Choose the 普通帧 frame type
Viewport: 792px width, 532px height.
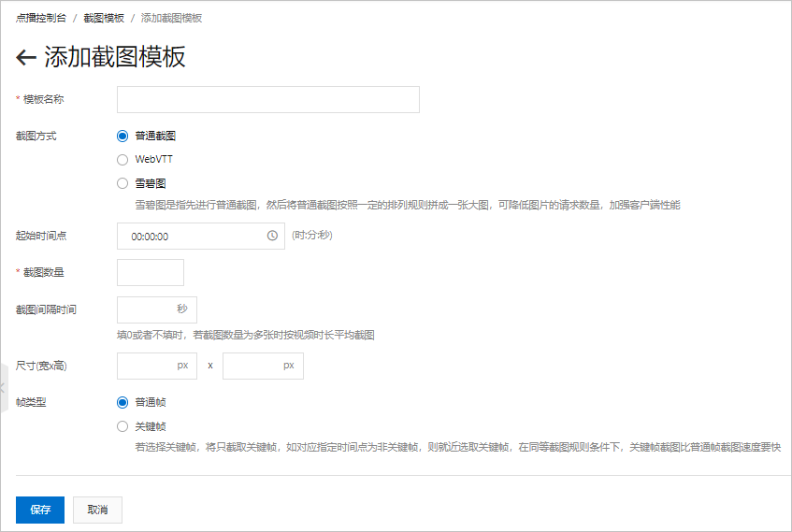point(122,403)
